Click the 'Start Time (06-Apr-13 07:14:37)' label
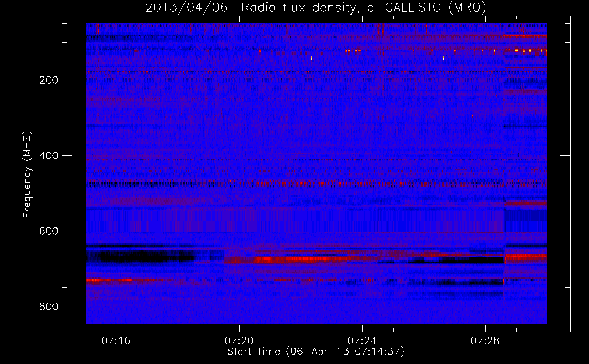The image size is (589, 364). click(316, 352)
